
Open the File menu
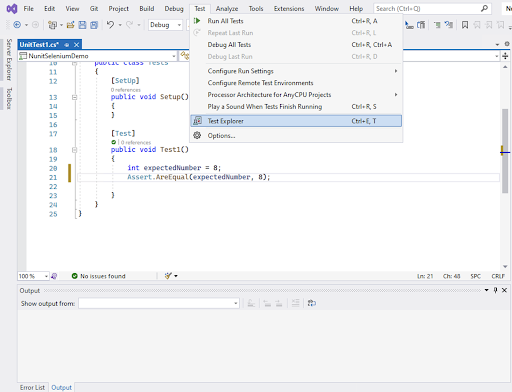[x=28, y=9]
